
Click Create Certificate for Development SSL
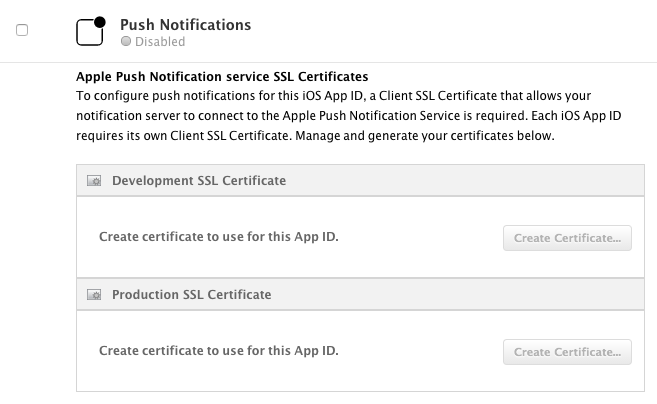pyautogui.click(x=567, y=238)
